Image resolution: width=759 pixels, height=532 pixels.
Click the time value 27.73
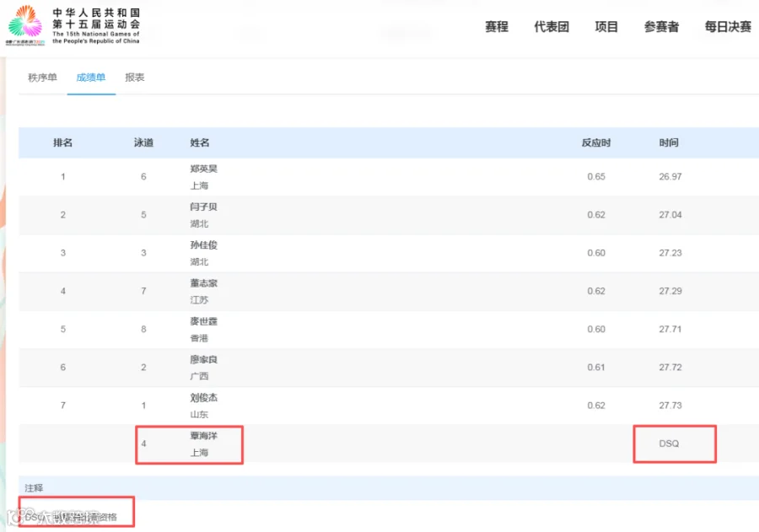pyautogui.click(x=670, y=406)
